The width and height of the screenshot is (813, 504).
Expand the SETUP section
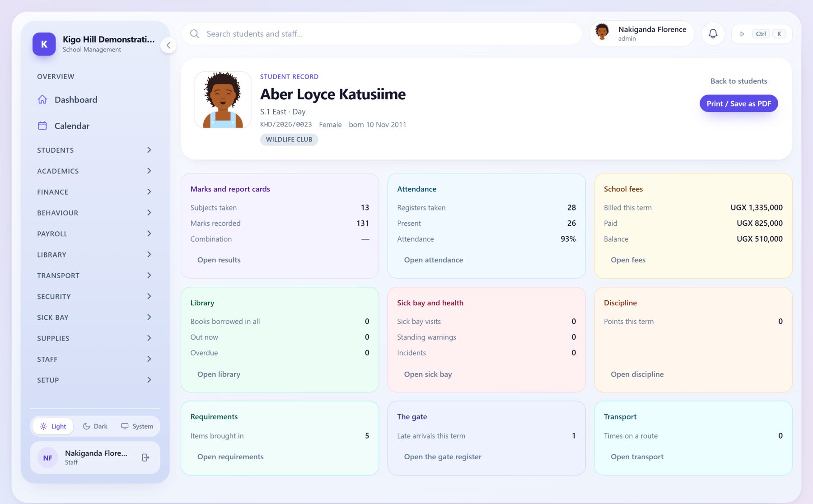pyautogui.click(x=95, y=380)
